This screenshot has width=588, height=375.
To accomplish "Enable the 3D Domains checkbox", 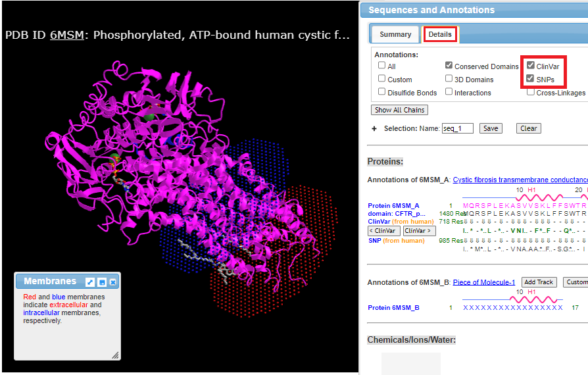I will [449, 78].
